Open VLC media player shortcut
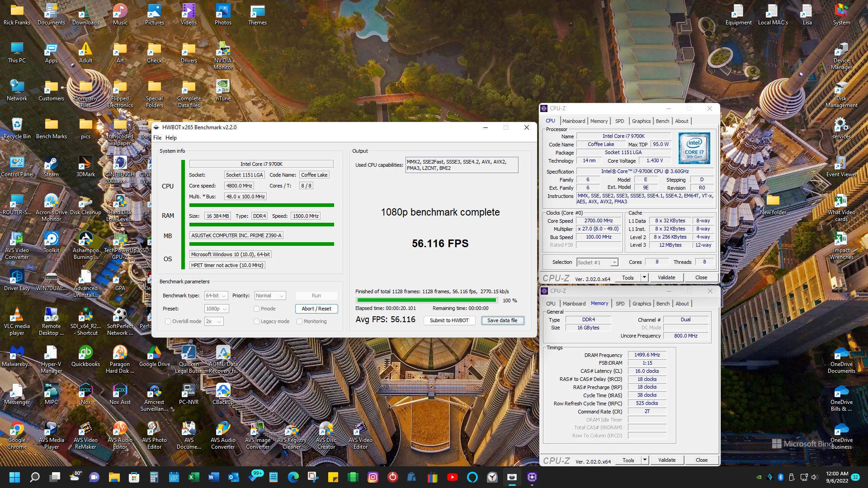This screenshot has width=868, height=488. [17, 321]
